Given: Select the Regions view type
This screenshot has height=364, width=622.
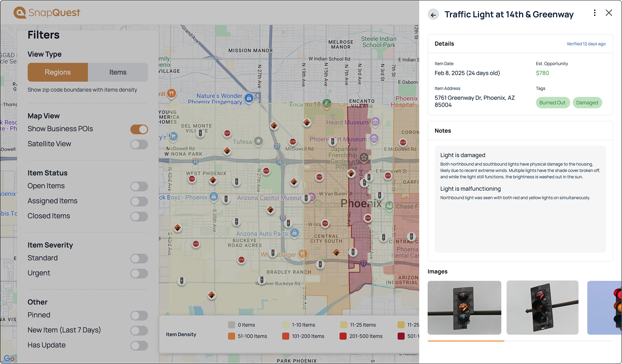Looking at the screenshot, I should click(58, 72).
